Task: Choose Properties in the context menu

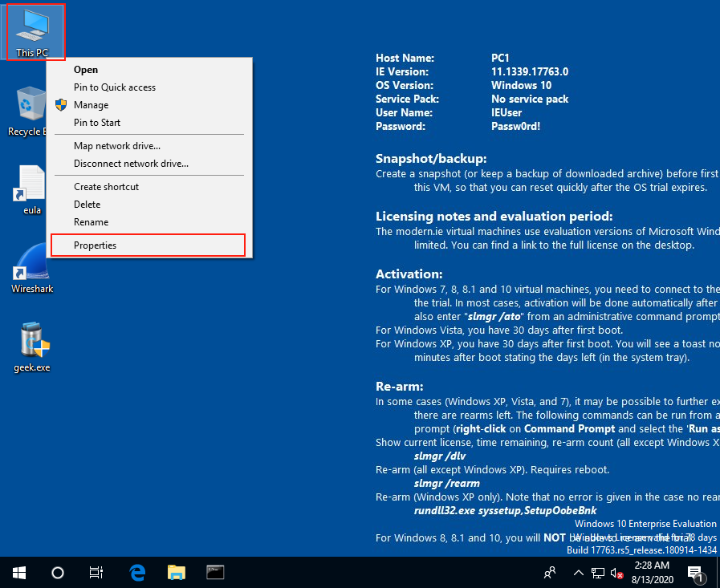Action: pos(148,245)
